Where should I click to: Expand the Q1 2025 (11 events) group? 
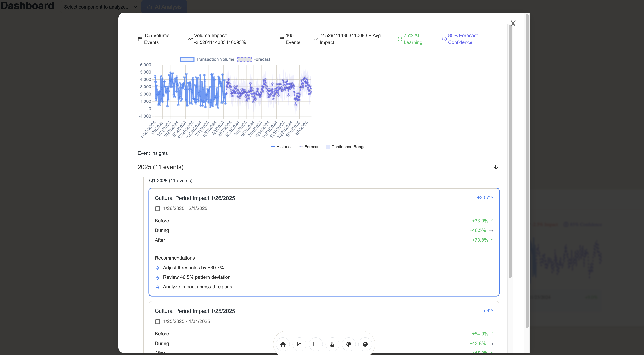171,181
